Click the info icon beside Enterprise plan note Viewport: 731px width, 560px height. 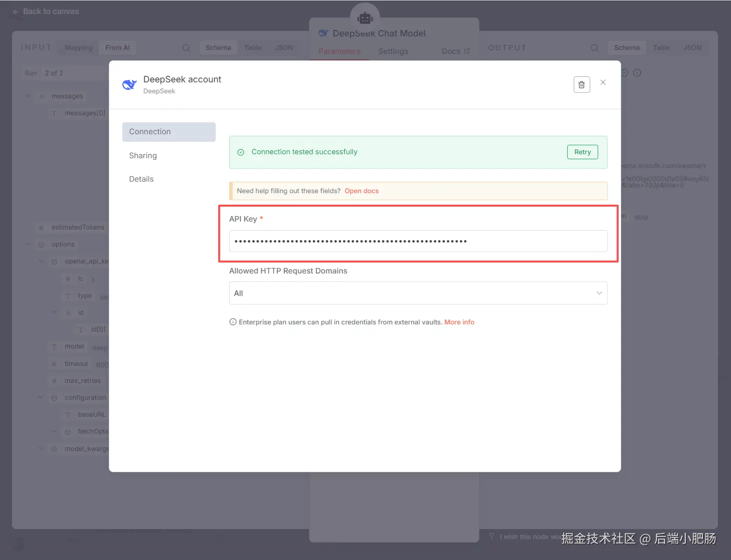233,322
